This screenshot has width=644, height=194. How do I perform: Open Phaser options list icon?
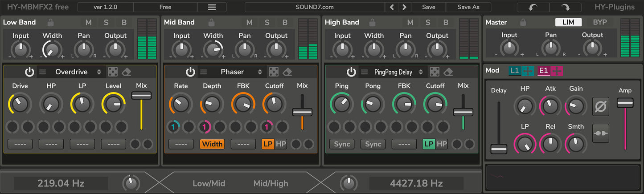tap(203, 72)
